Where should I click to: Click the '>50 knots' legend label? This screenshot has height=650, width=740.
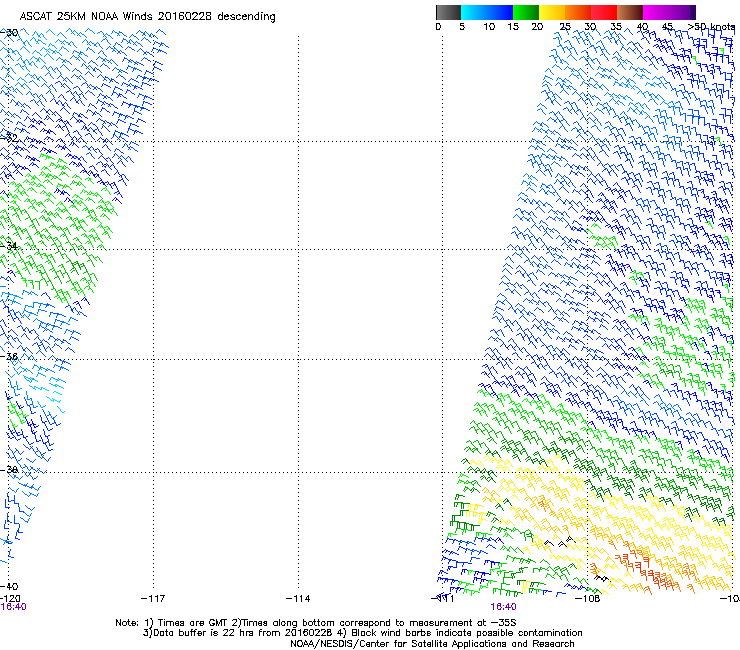click(x=711, y=27)
